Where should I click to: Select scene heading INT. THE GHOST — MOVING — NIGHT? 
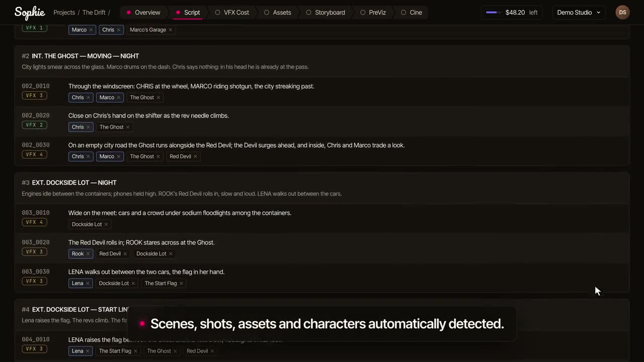tap(86, 56)
